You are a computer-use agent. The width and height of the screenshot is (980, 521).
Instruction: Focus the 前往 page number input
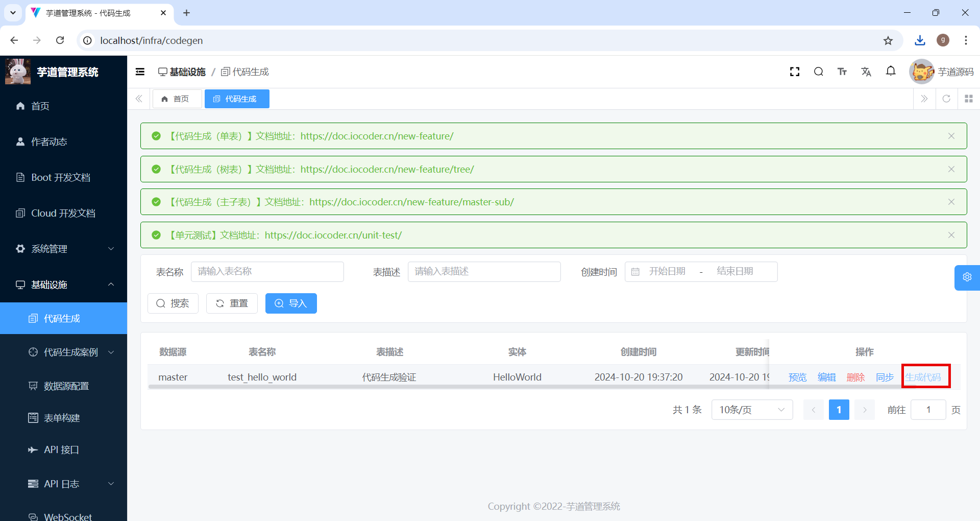pyautogui.click(x=928, y=410)
